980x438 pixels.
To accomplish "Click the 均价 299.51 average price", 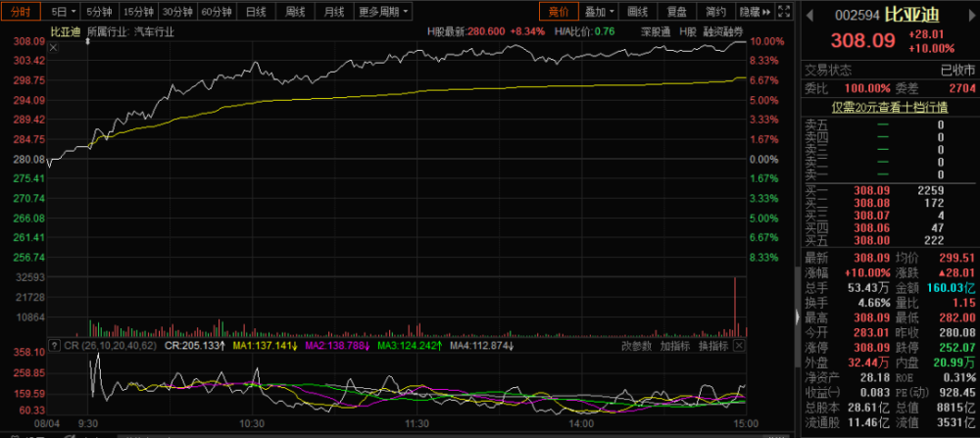I will pyautogui.click(x=956, y=258).
